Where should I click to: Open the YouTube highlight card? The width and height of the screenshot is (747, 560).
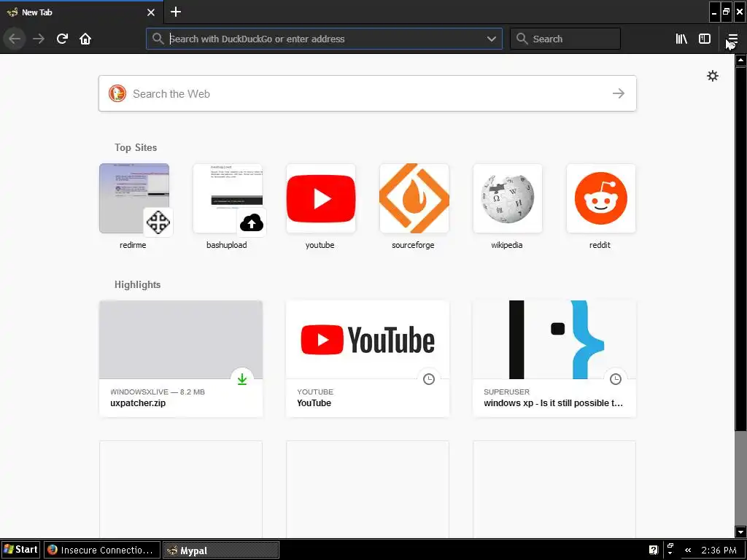pyautogui.click(x=368, y=359)
